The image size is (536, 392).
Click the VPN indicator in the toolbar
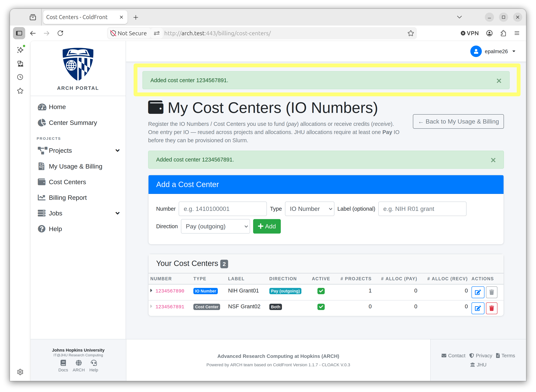469,33
